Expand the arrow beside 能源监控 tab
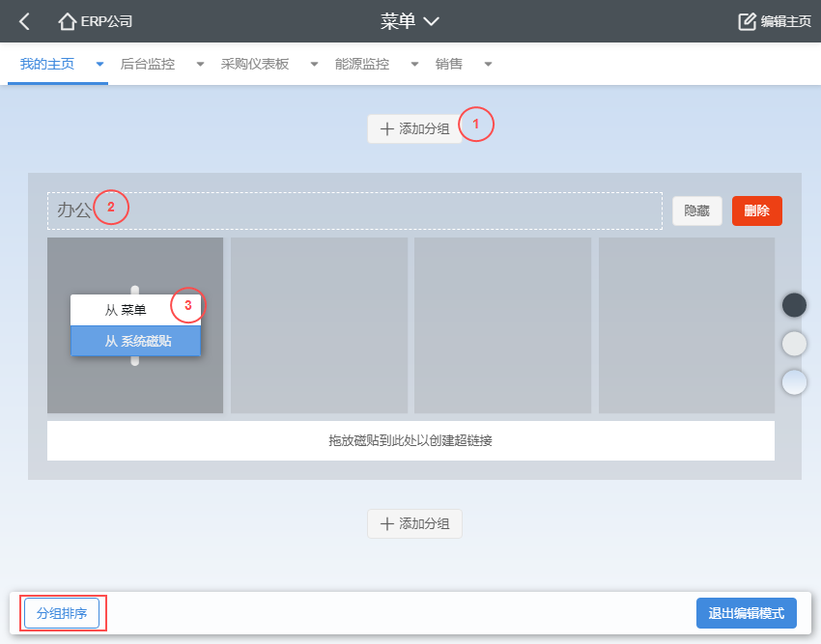The height and width of the screenshot is (644, 821). pyautogui.click(x=414, y=65)
